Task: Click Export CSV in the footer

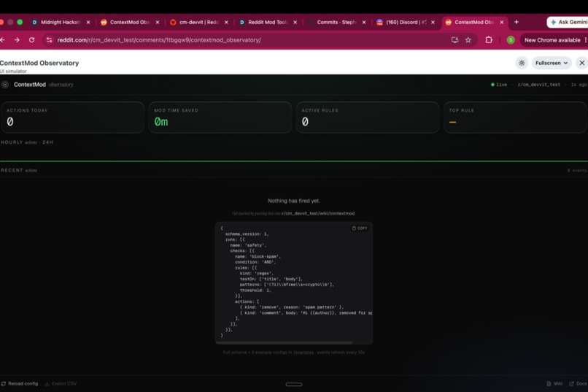Action: click(61, 384)
